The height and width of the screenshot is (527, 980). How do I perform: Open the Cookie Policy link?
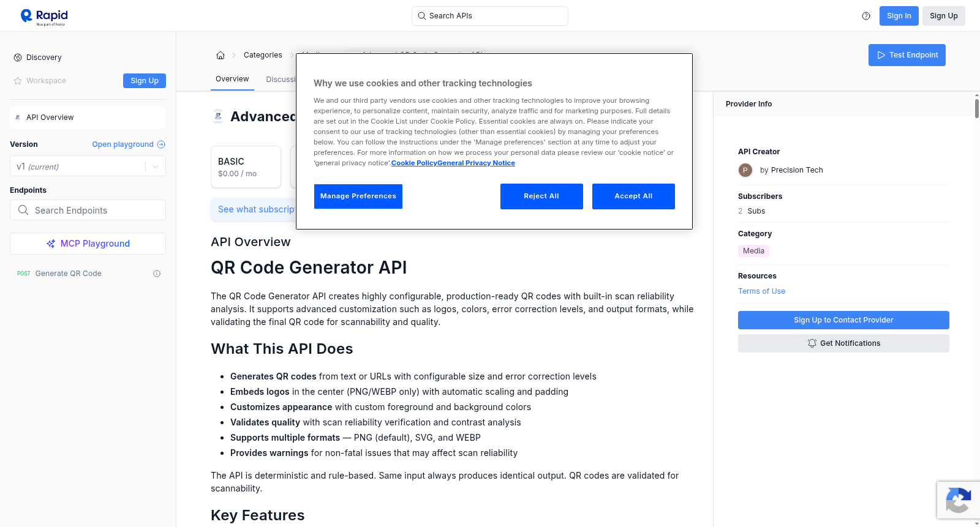(x=414, y=163)
